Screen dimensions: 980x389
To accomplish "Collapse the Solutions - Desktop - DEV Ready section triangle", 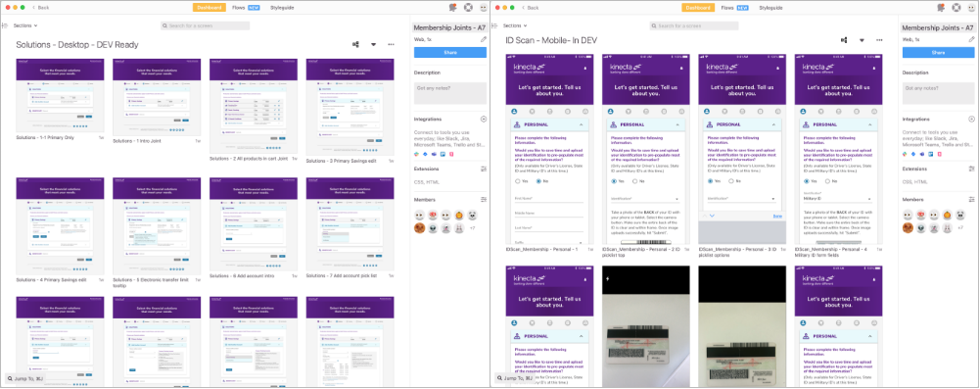I will 373,44.
